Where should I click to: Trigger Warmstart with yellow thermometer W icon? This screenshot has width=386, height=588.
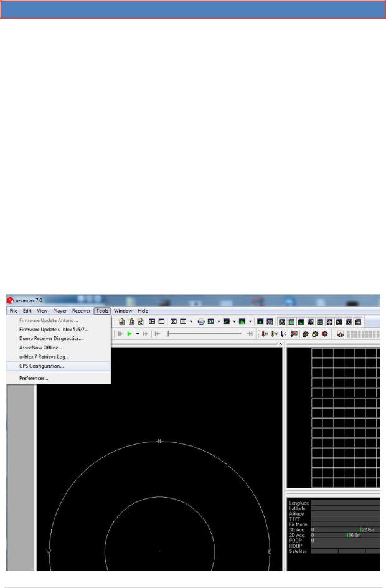coord(275,334)
